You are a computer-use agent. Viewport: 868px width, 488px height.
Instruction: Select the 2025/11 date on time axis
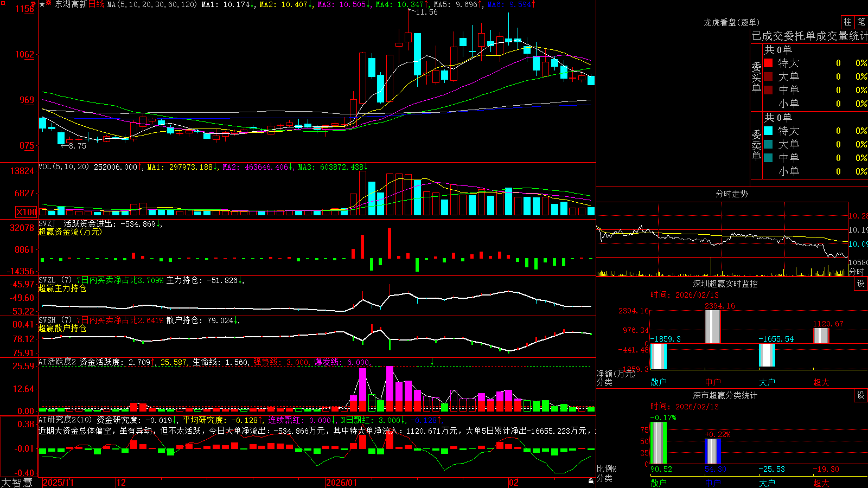point(58,483)
